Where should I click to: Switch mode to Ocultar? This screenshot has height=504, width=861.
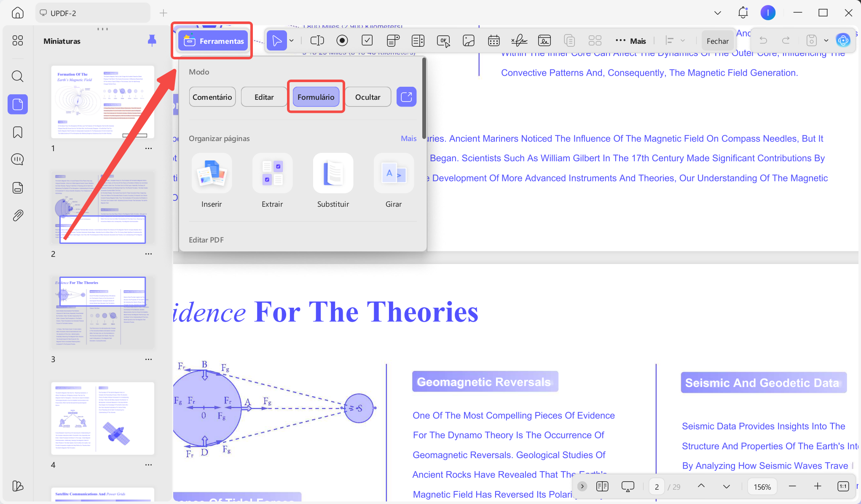[368, 97]
